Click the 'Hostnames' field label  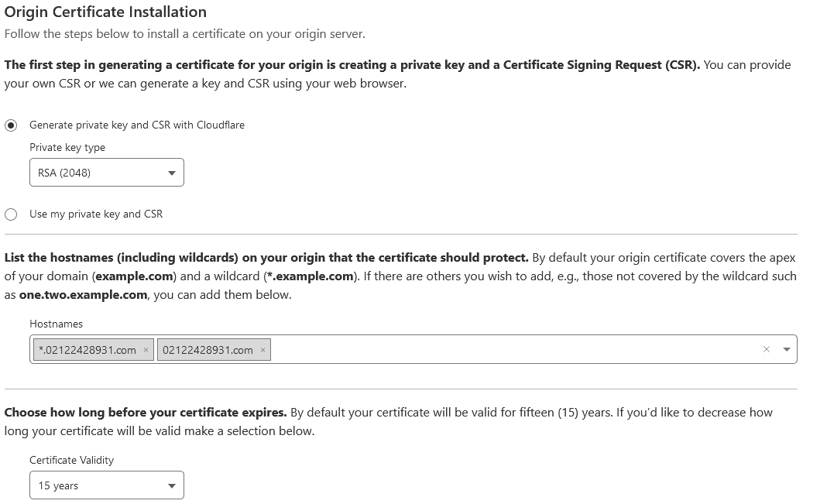click(56, 324)
